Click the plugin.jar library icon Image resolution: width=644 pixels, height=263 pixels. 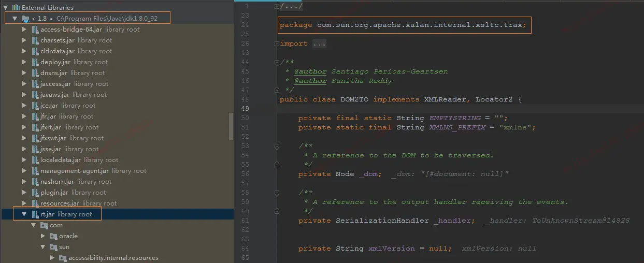(35, 193)
